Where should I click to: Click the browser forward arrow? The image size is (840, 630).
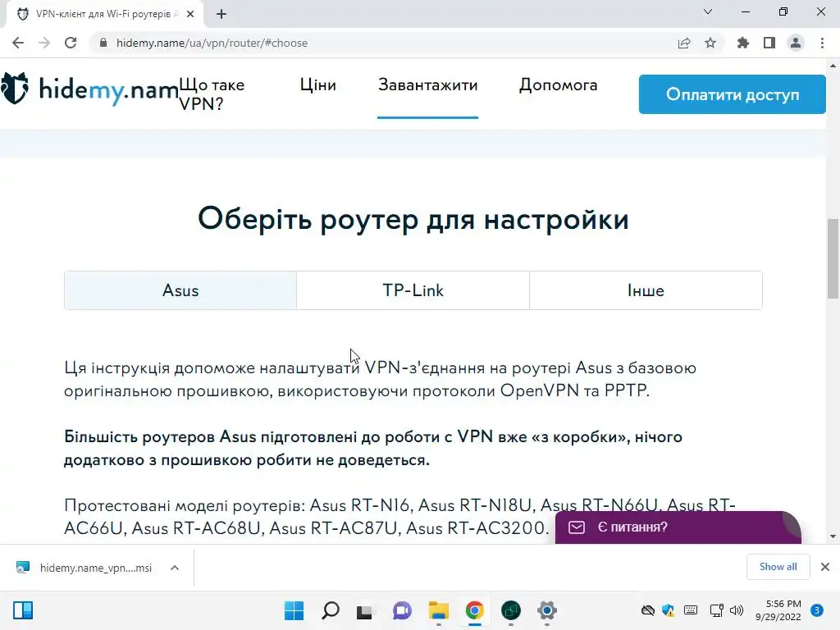coord(44,43)
